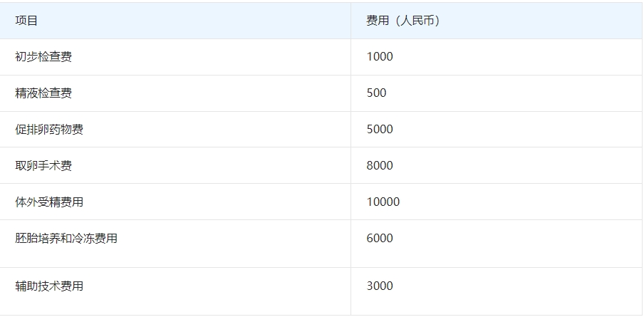Click the 6000 fee value
Image resolution: width=644 pixels, height=317 pixels.
coord(380,238)
